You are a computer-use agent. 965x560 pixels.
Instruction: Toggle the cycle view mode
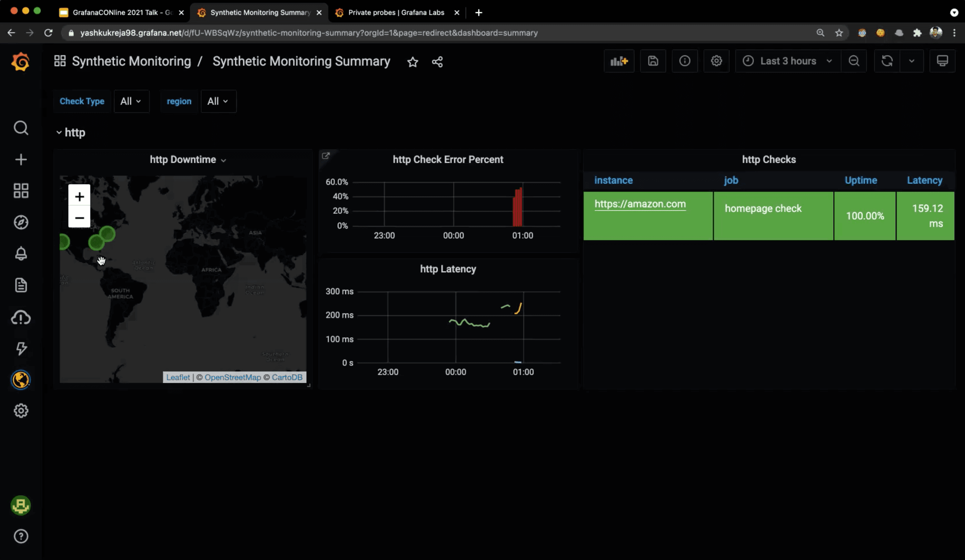pos(942,61)
